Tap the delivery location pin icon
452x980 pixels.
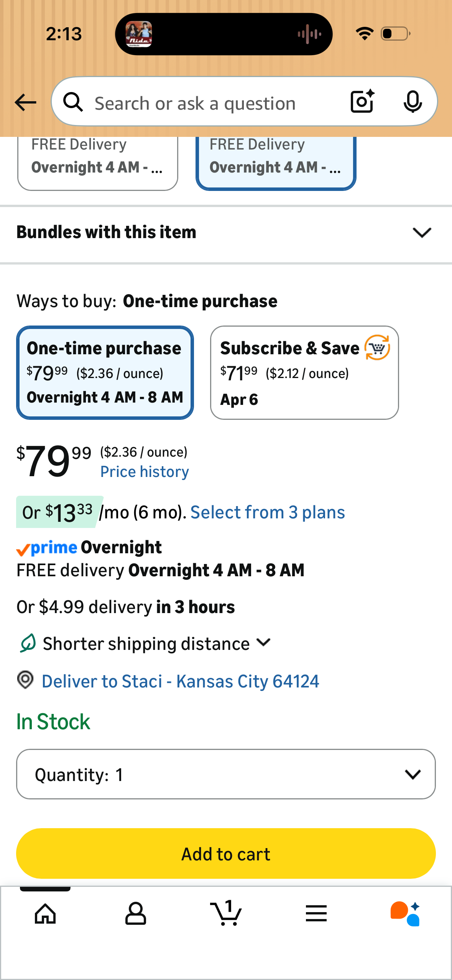click(x=26, y=680)
